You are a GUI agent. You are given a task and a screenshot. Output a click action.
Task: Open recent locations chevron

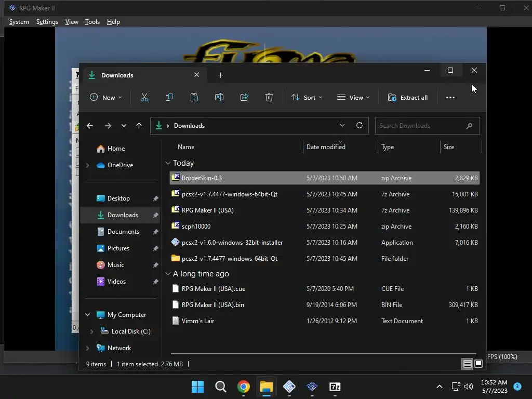(124, 126)
